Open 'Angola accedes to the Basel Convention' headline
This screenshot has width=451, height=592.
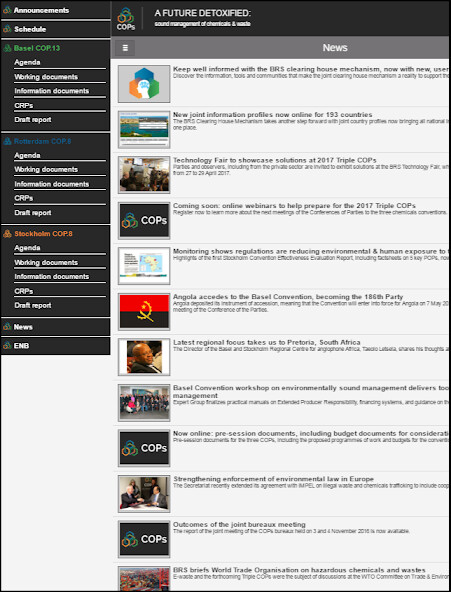[x=288, y=297]
